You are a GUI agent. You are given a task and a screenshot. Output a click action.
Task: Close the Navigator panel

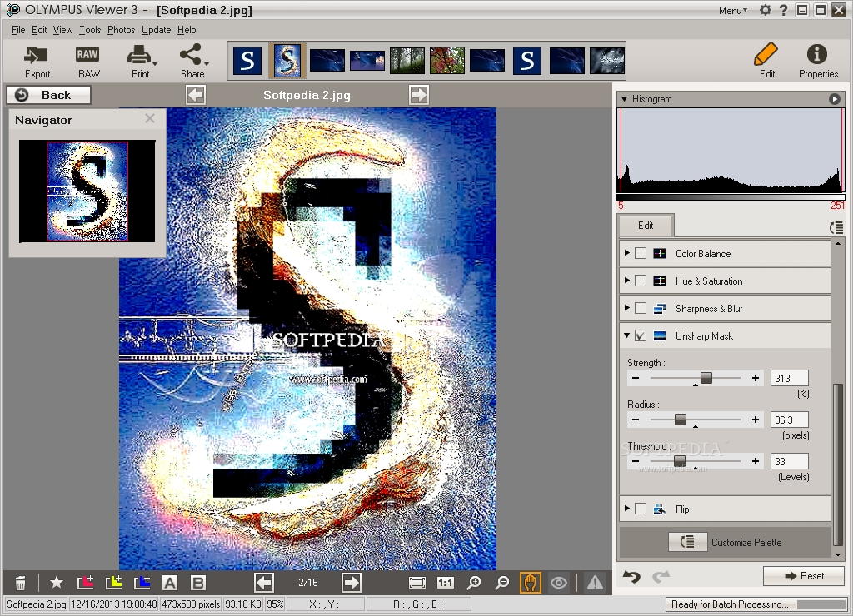coord(150,118)
